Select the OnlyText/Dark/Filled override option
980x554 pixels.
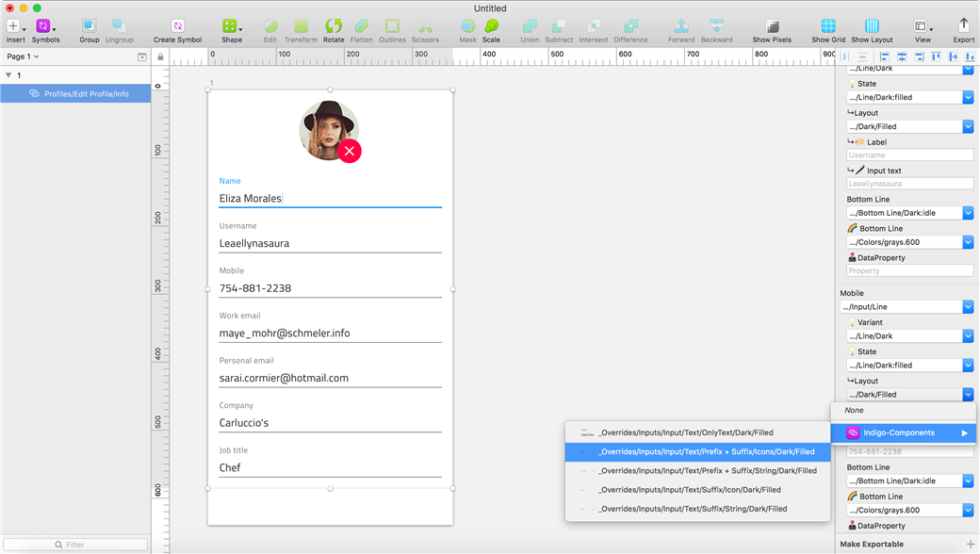coord(685,432)
